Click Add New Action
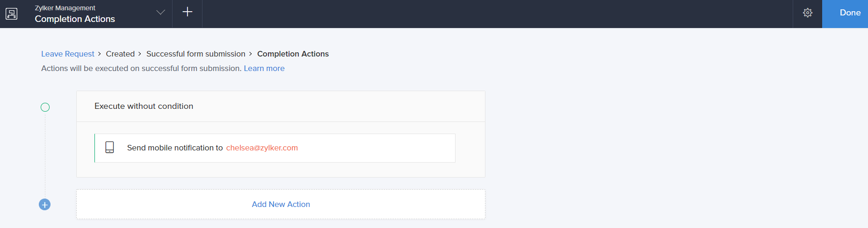This screenshot has height=228, width=868. [x=281, y=204]
